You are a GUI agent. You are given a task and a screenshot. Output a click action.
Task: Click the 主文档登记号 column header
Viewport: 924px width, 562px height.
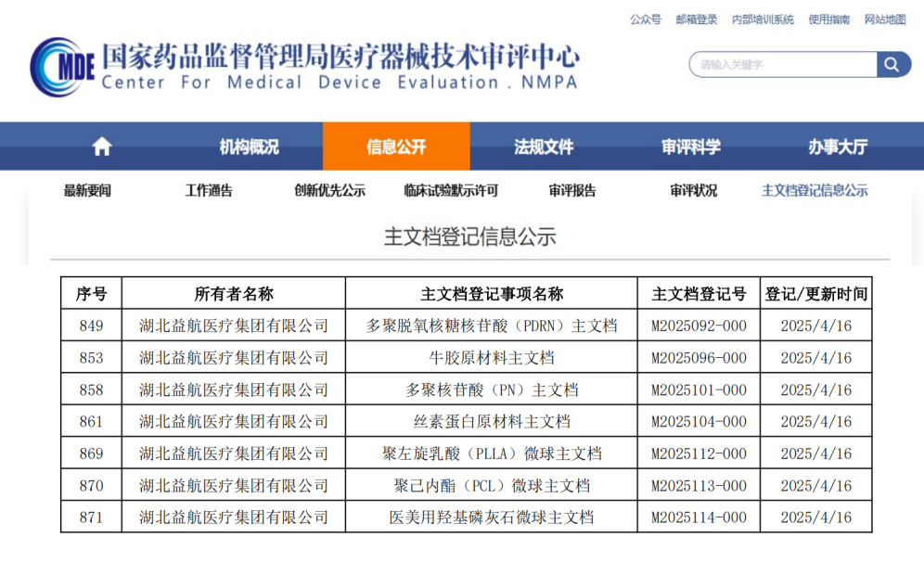699,293
